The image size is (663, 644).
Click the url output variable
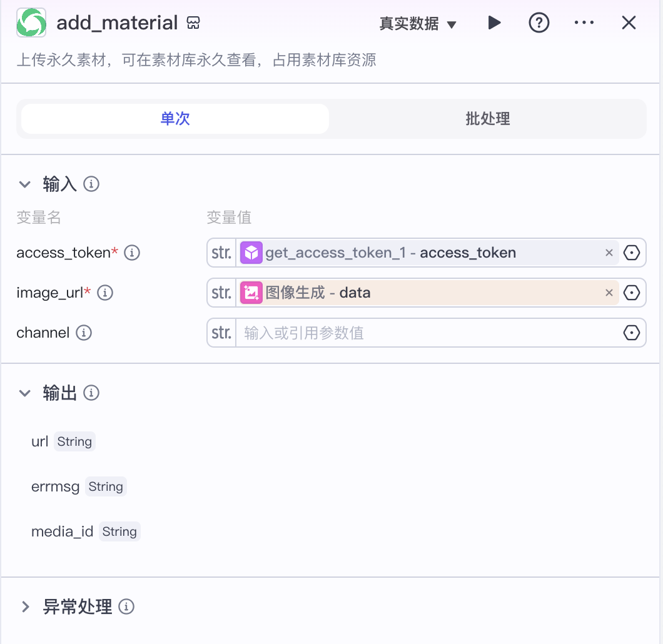pos(40,441)
